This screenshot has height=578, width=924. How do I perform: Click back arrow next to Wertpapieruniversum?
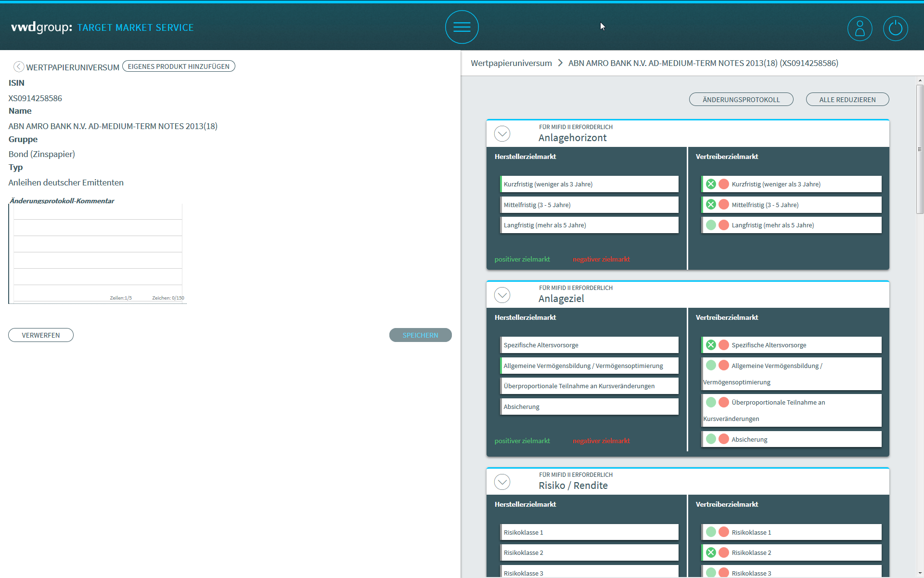[x=19, y=66]
